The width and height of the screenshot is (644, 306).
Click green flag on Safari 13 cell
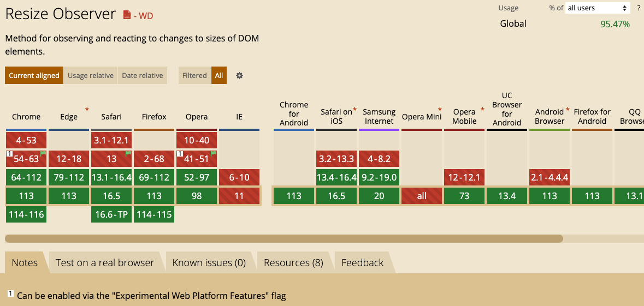point(128,153)
